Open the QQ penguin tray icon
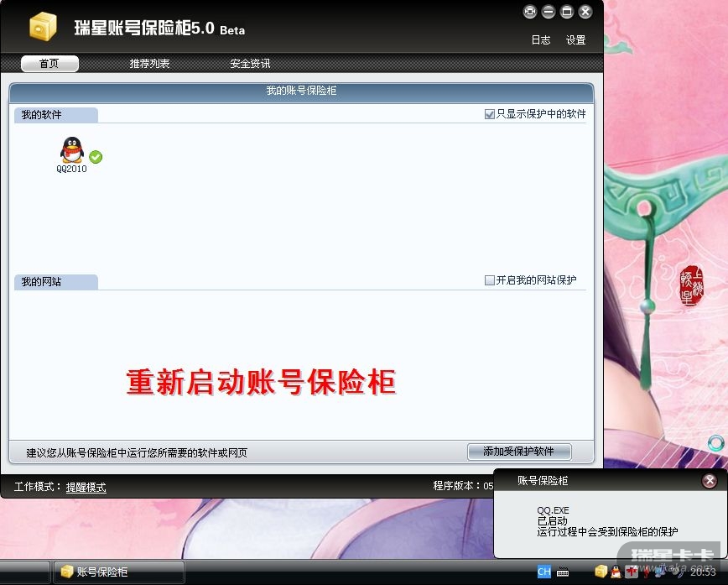Screen dimensions: 728x585 tap(616, 571)
